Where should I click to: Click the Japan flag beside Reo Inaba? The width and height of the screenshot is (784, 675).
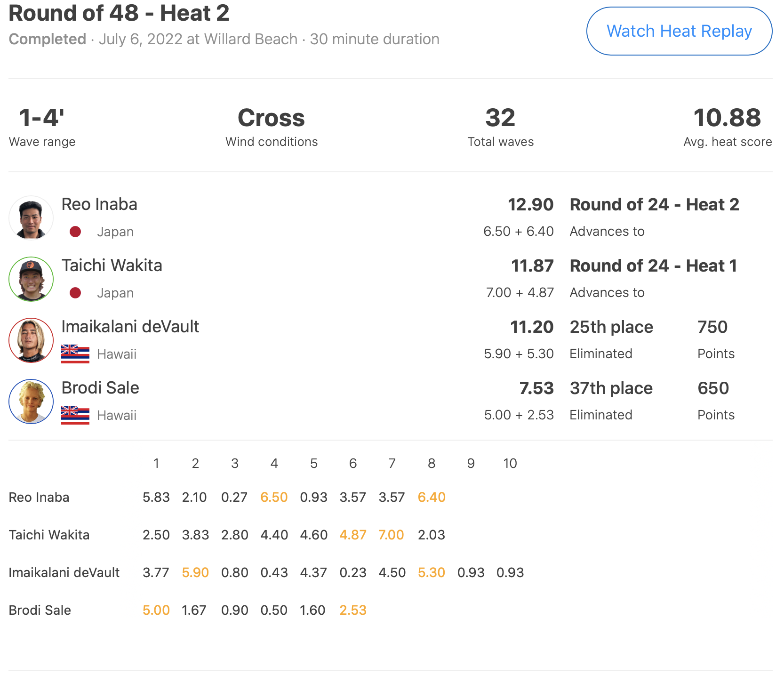pyautogui.click(x=75, y=232)
